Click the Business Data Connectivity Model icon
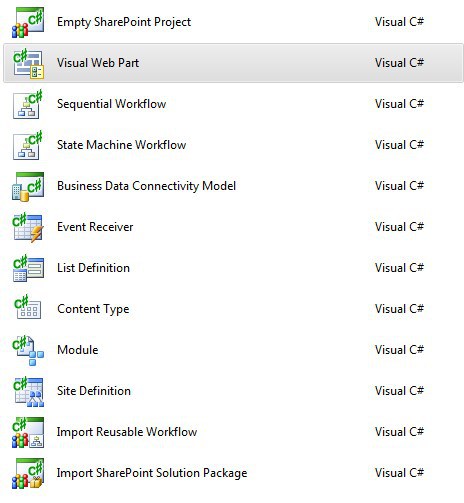Viewport: 464px width, 503px height. [28, 186]
